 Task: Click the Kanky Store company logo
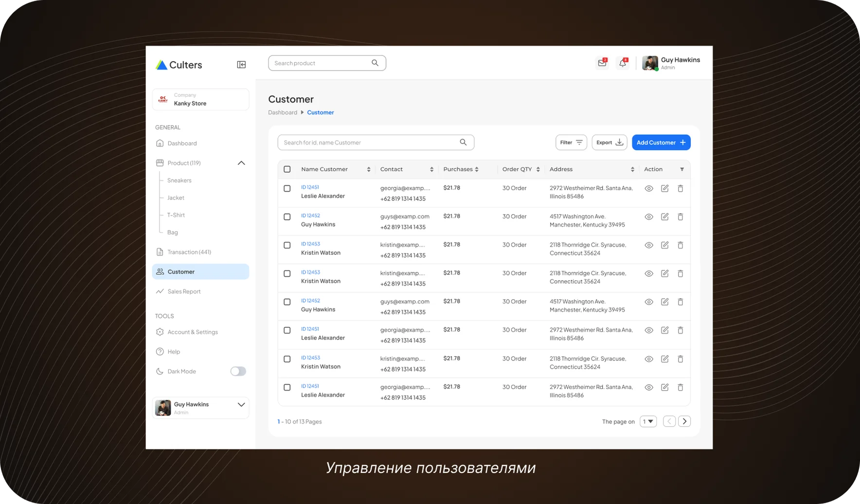pos(163,99)
